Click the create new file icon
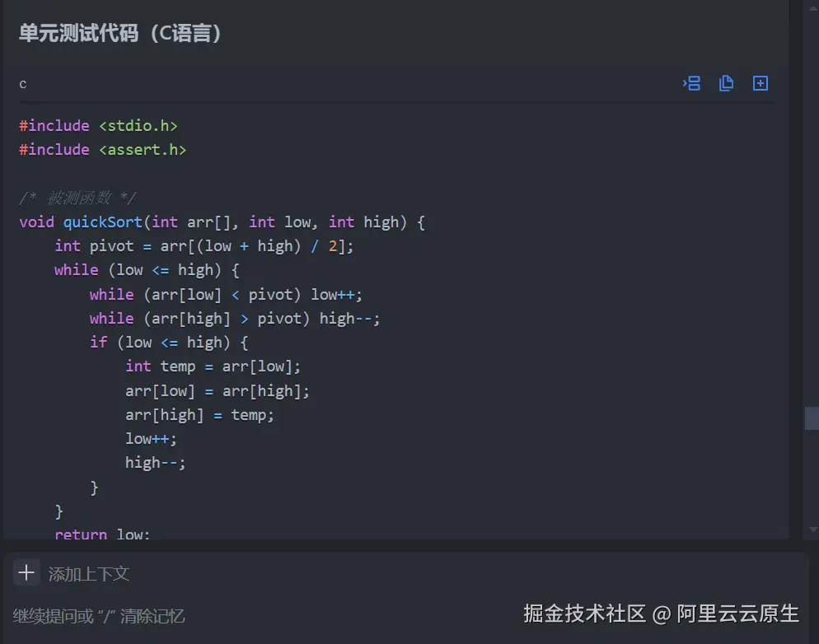The height and width of the screenshot is (644, 819). coord(760,83)
